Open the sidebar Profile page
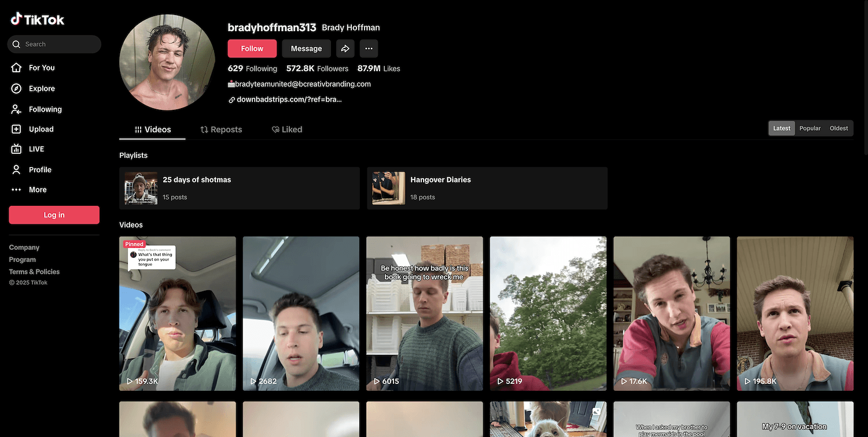This screenshot has width=868, height=437. click(x=39, y=169)
